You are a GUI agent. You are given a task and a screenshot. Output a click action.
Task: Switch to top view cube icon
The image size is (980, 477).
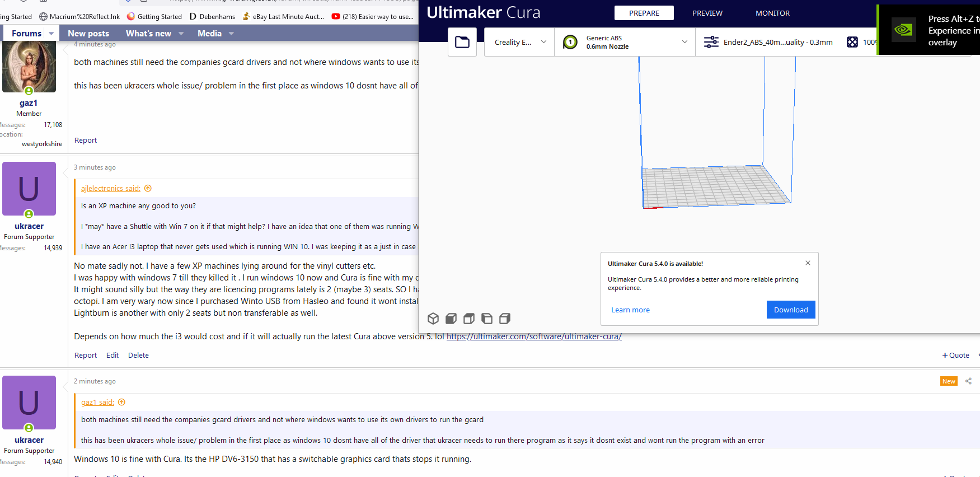pos(469,319)
